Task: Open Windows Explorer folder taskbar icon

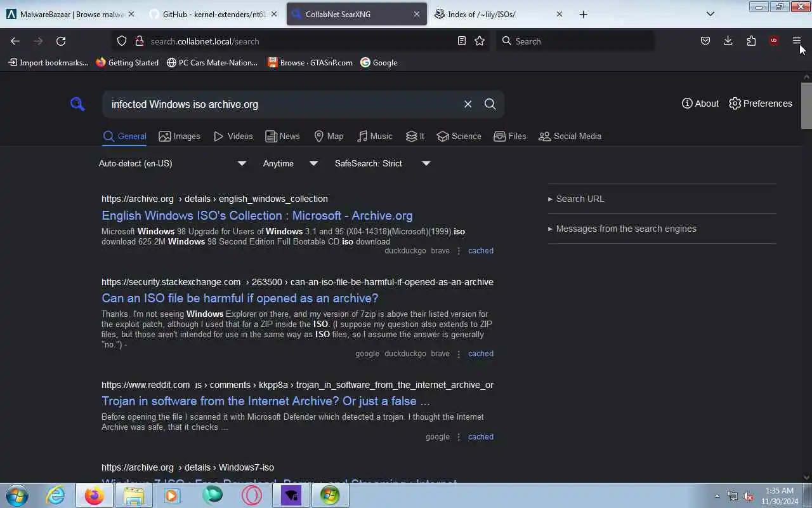Action: pos(134,495)
